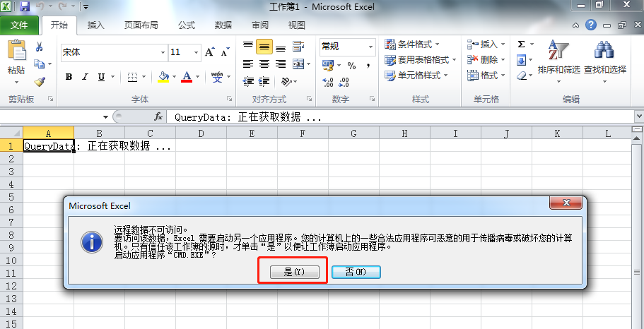The image size is (644, 329).
Task: Center cell text horizontally
Action: pyautogui.click(x=264, y=64)
